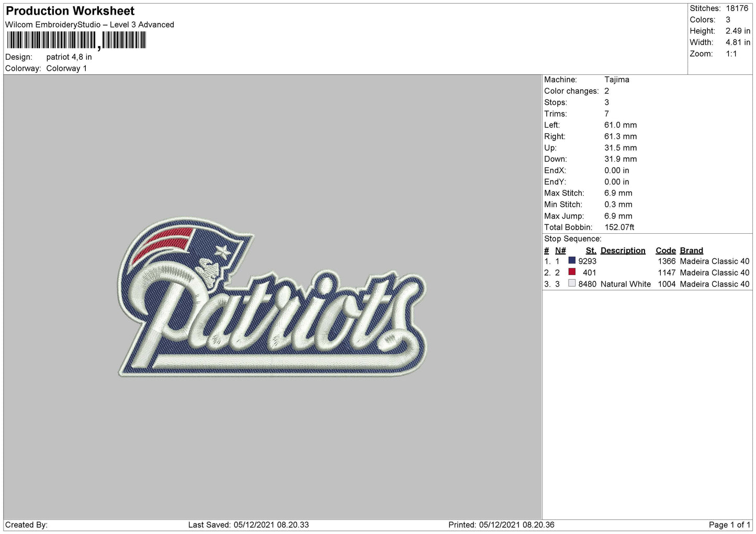Click the 'Color changes:' label
The image size is (756, 534).
pyautogui.click(x=571, y=91)
